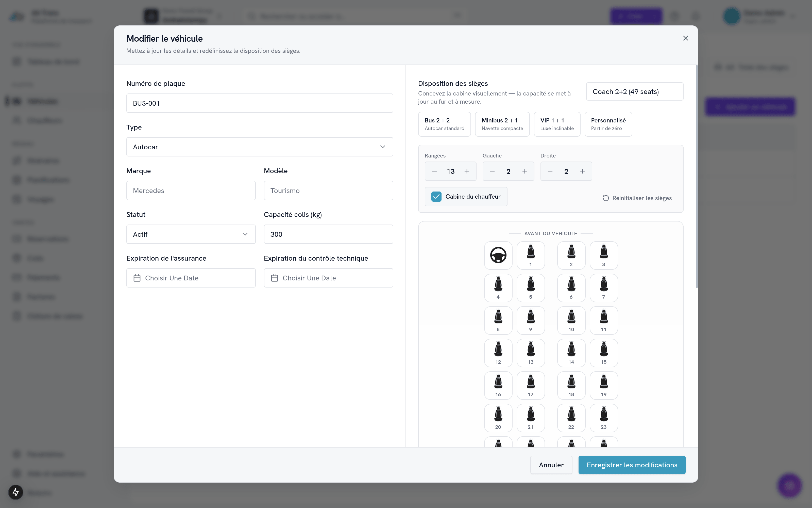Decrease the Gauche seat count
812x508 pixels.
click(492, 171)
